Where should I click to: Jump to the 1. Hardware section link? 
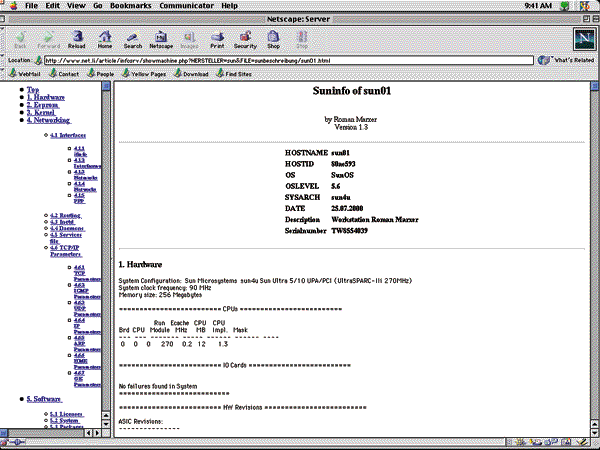click(46, 97)
